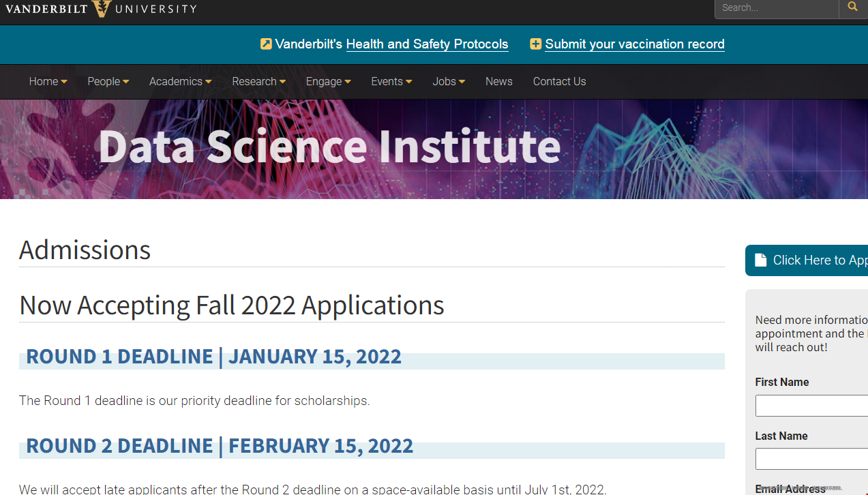Click the arrow icon before Vanderbilt's Health protocols
868x495 pixels.
coord(266,44)
